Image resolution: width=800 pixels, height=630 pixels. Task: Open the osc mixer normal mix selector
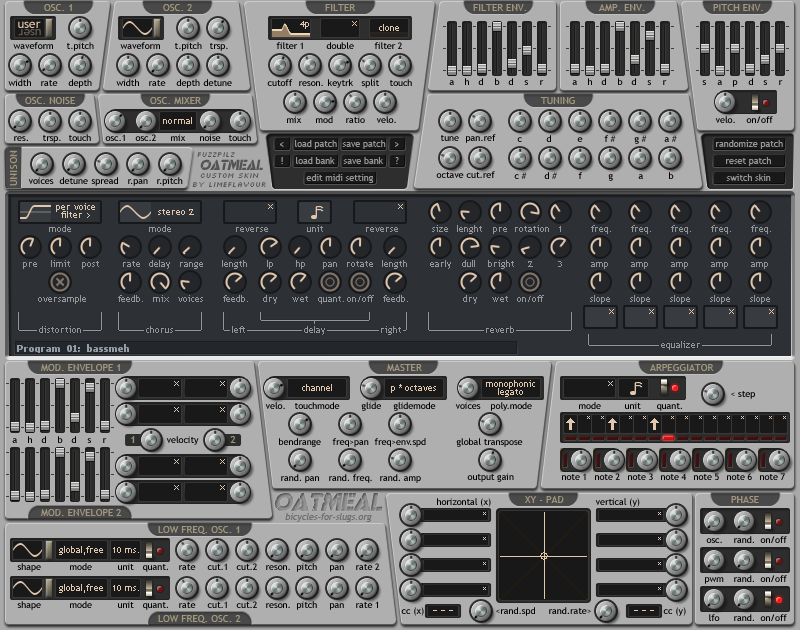coord(178,121)
